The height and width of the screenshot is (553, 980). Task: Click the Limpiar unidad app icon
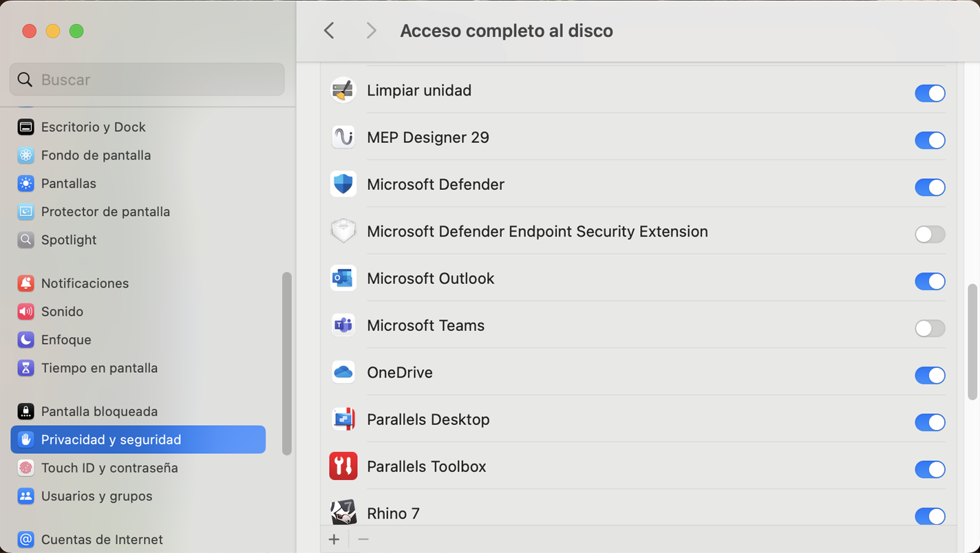(343, 90)
